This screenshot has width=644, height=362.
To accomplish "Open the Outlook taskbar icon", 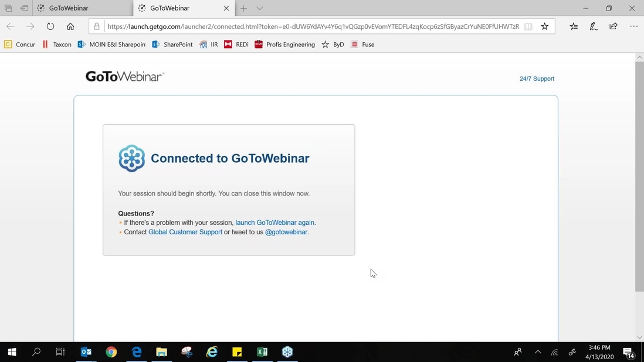I will 86,352.
